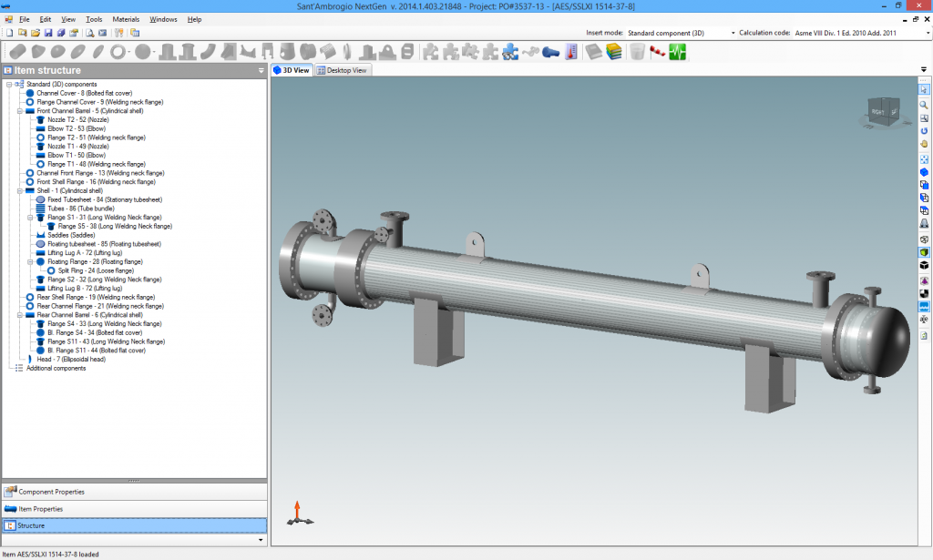Click the 3D orientation view cube
Viewport: 933px width, 560px height.
coord(881,113)
